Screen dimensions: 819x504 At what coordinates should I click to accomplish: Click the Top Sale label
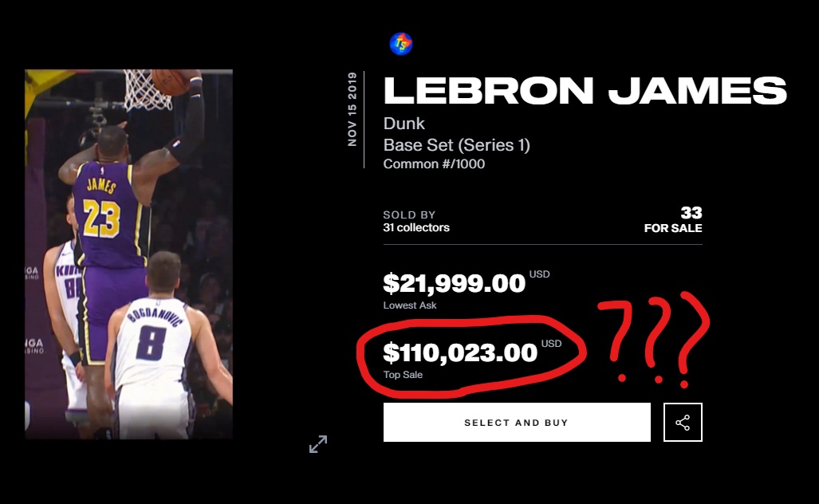[403, 375]
